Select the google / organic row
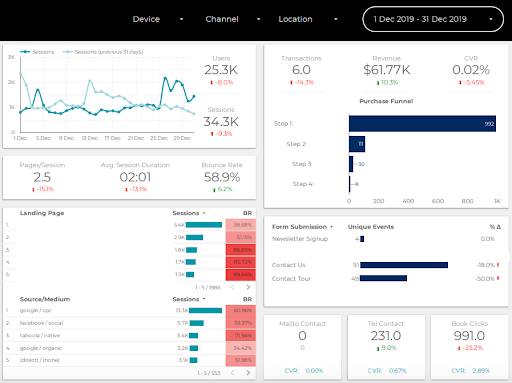This screenshot has width=512, height=383. pos(129,348)
